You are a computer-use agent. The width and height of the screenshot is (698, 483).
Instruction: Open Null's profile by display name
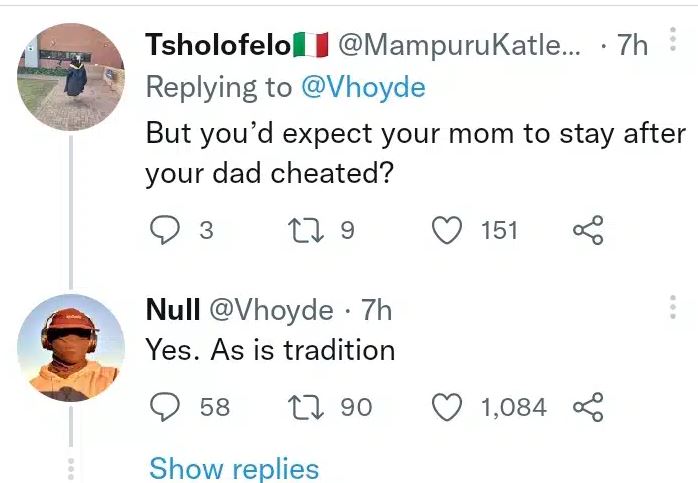point(173,309)
